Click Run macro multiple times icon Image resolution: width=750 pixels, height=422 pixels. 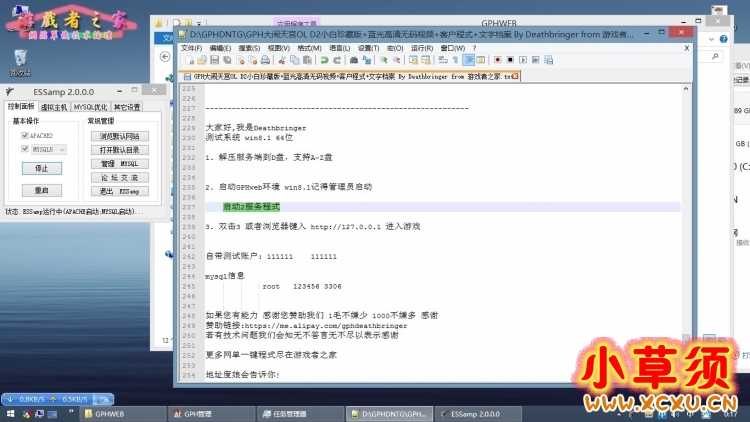pos(535,60)
